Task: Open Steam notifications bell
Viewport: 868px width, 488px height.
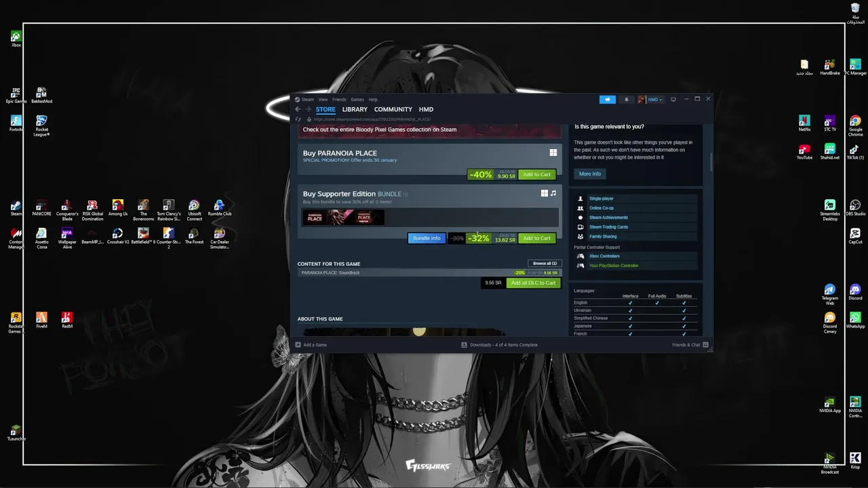Action: coord(626,100)
